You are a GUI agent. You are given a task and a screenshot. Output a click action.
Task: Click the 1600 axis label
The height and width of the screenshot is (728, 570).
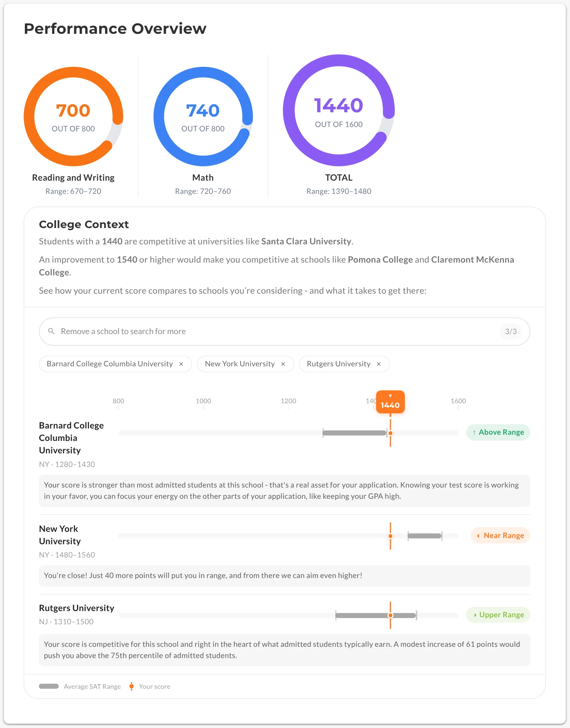pos(458,401)
